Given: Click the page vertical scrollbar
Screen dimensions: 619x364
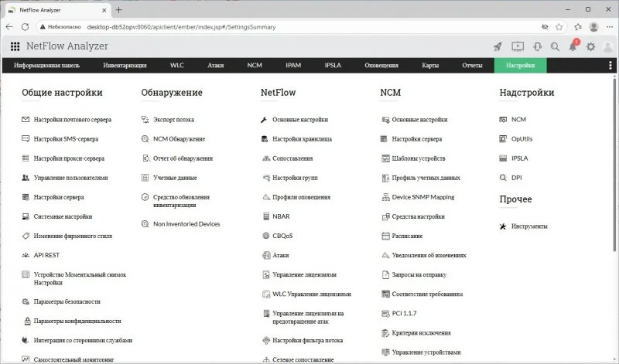Looking at the screenshot, I should 614,164.
